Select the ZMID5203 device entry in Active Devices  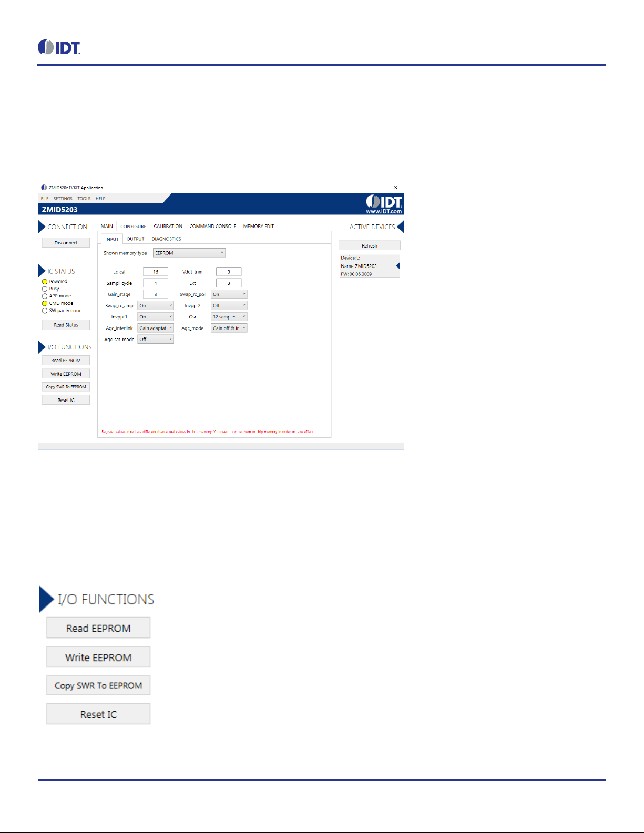[x=370, y=266]
